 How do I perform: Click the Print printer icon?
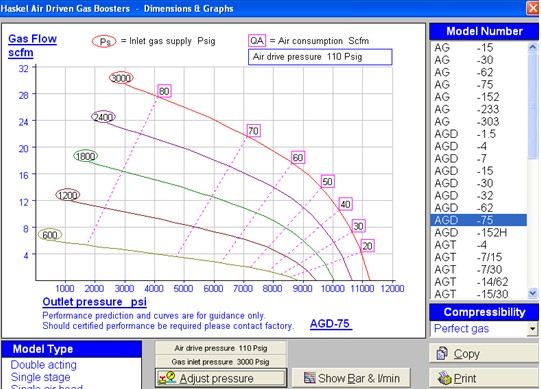pyautogui.click(x=444, y=378)
